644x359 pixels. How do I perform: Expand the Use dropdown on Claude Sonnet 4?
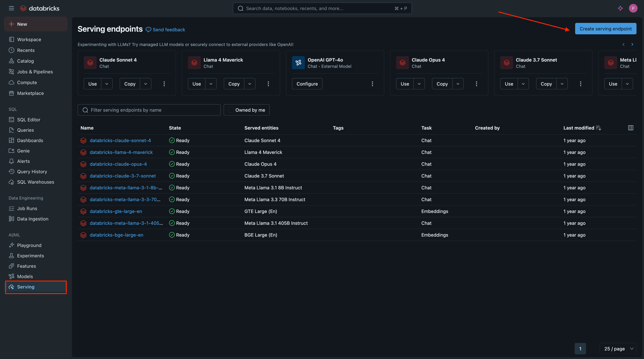107,84
